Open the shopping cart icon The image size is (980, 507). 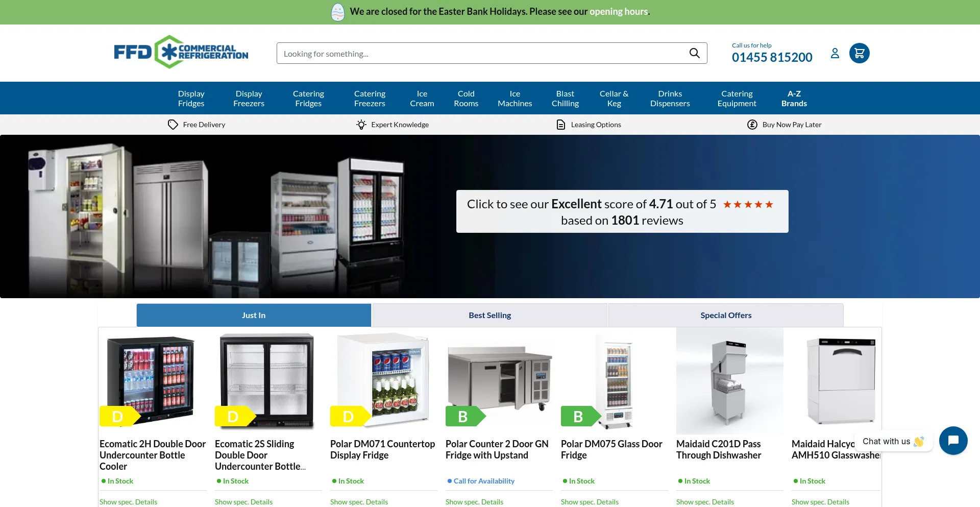860,53
